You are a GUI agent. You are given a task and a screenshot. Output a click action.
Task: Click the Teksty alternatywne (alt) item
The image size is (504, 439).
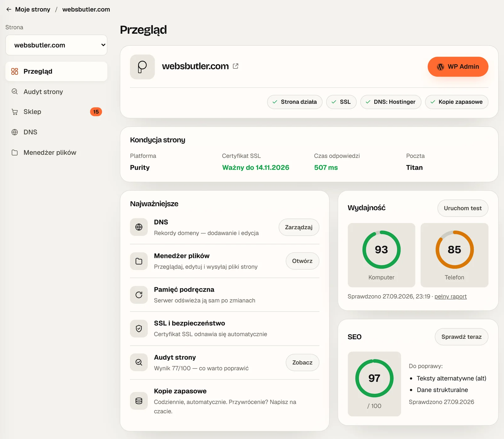click(x=451, y=378)
